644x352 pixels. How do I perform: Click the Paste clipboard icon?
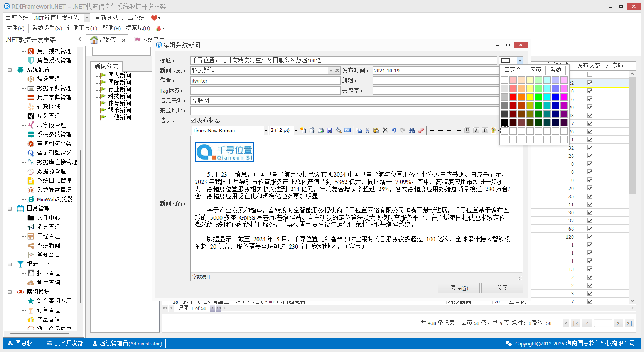(376, 131)
